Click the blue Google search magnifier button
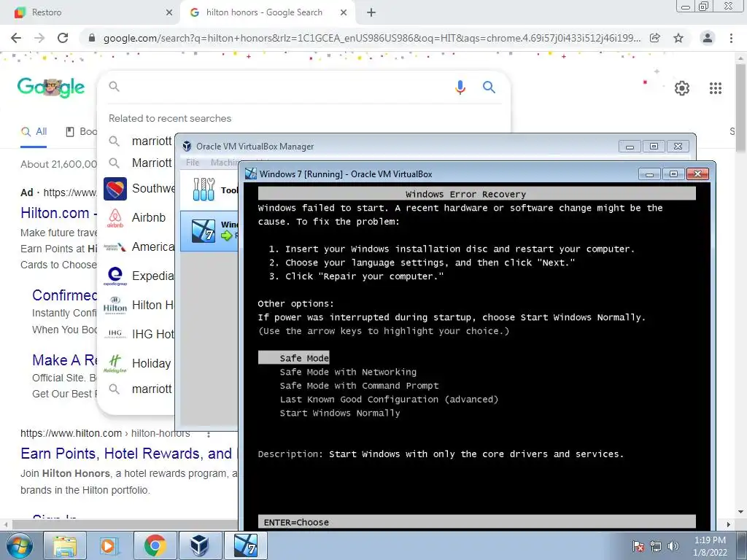 pyautogui.click(x=489, y=87)
